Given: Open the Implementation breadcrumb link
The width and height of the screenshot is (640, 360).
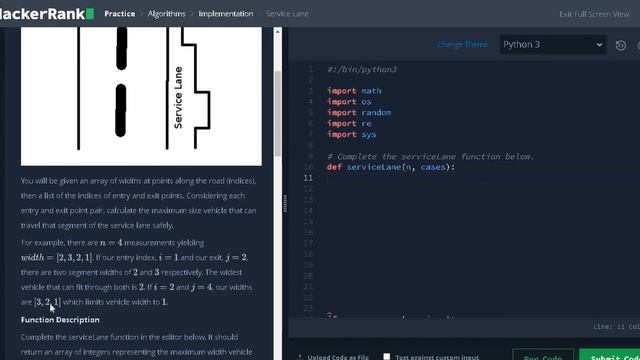Looking at the screenshot, I should point(226,13).
